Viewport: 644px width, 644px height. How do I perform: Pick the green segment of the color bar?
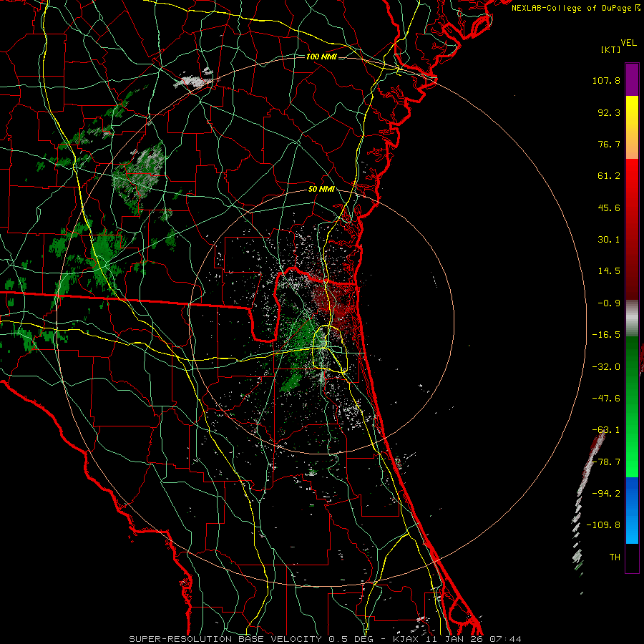[632, 406]
